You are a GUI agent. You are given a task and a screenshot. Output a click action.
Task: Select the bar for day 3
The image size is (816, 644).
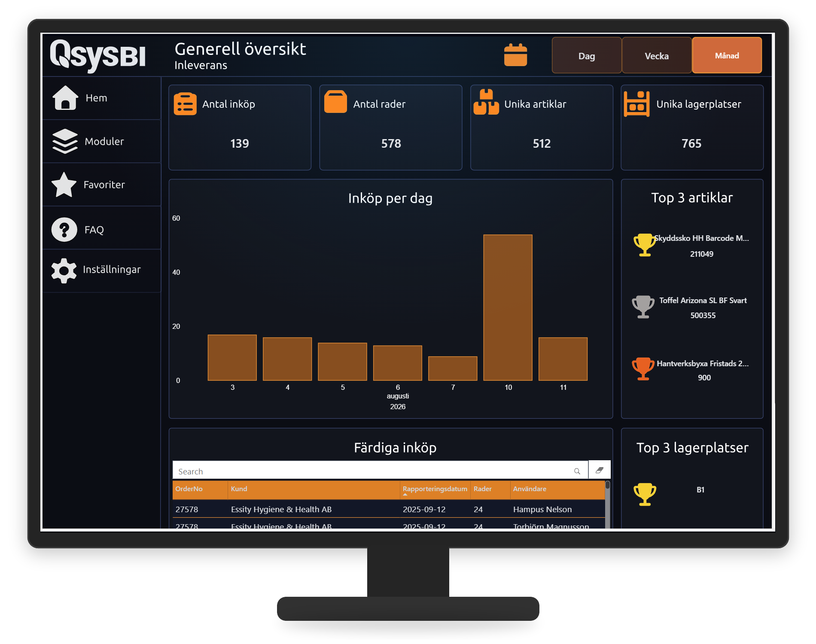click(x=232, y=358)
